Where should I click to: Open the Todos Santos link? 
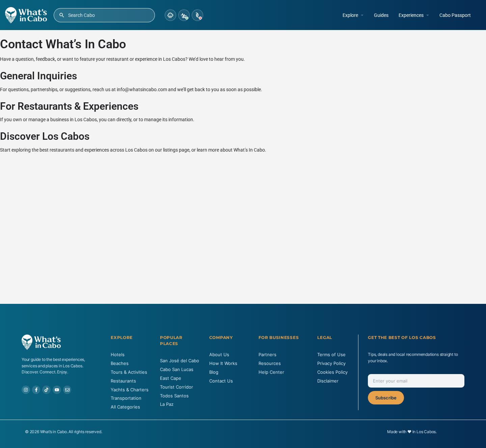coord(174,396)
